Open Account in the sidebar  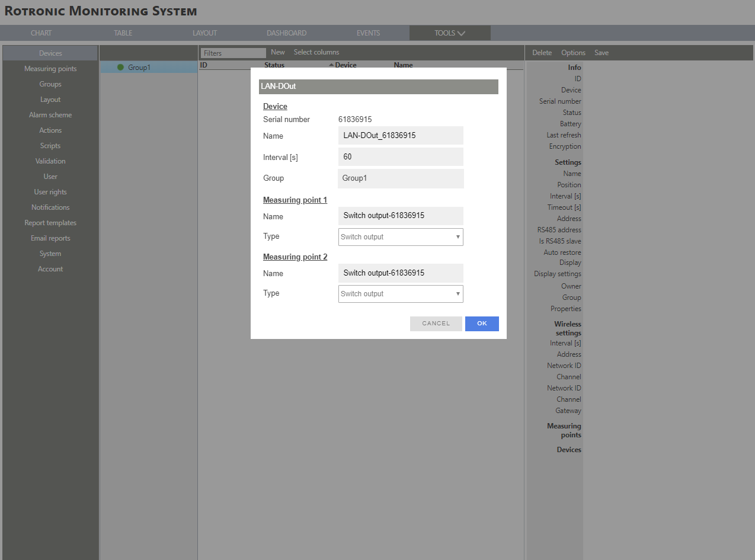click(50, 269)
